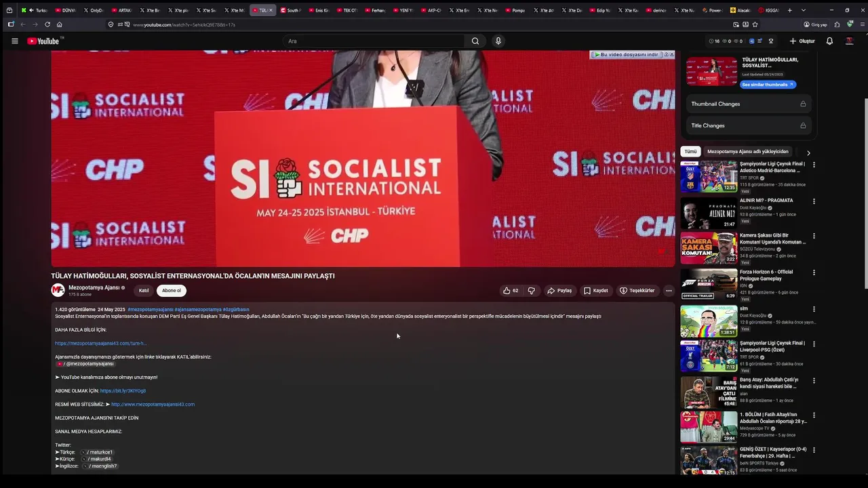Viewport: 868px width, 488px height.
Task: Bookmark page with star icon
Action: (755, 24)
